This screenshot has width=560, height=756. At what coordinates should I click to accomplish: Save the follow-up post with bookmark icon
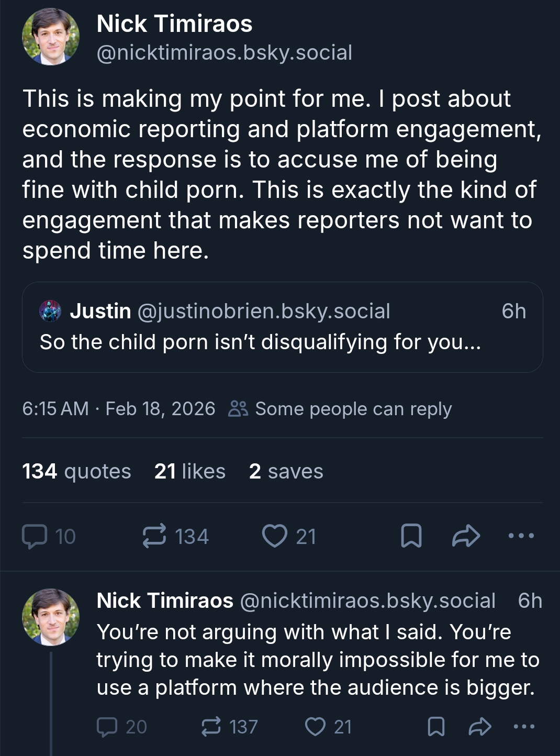pos(436,727)
